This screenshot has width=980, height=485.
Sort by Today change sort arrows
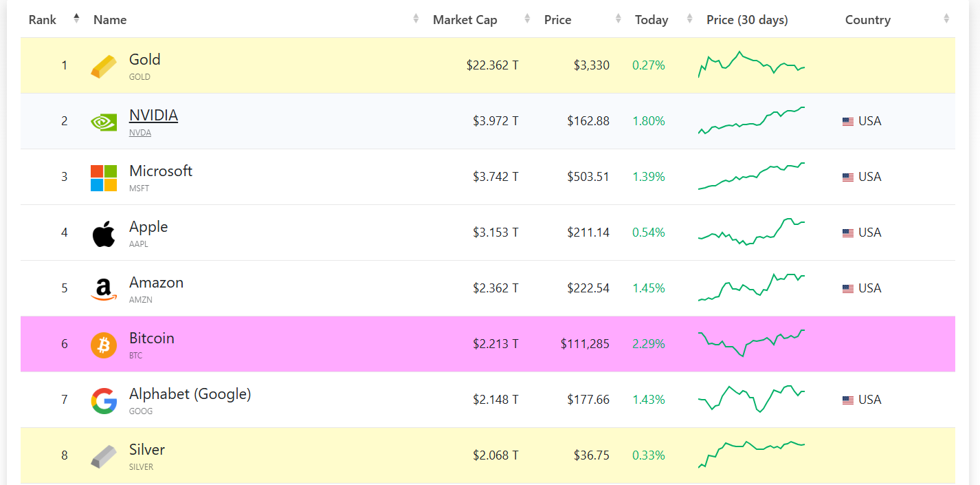689,19
